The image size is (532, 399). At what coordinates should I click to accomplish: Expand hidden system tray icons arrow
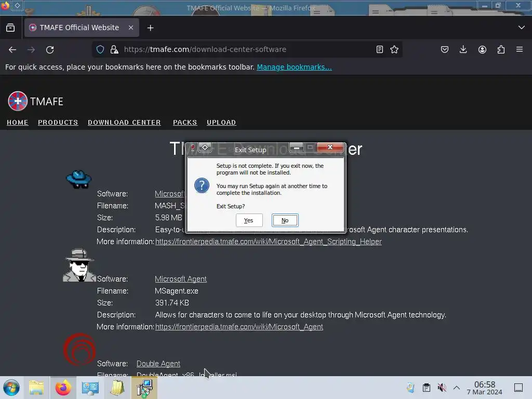point(457,388)
